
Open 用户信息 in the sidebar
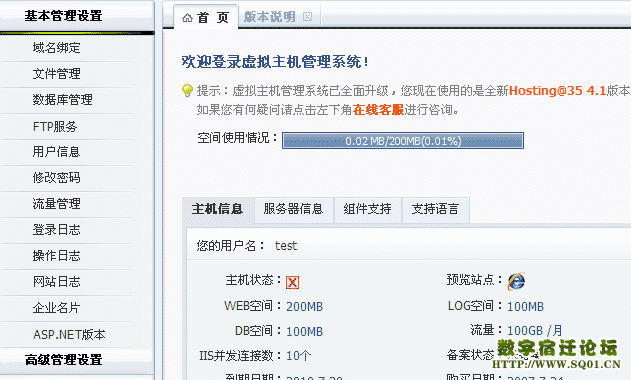(57, 152)
